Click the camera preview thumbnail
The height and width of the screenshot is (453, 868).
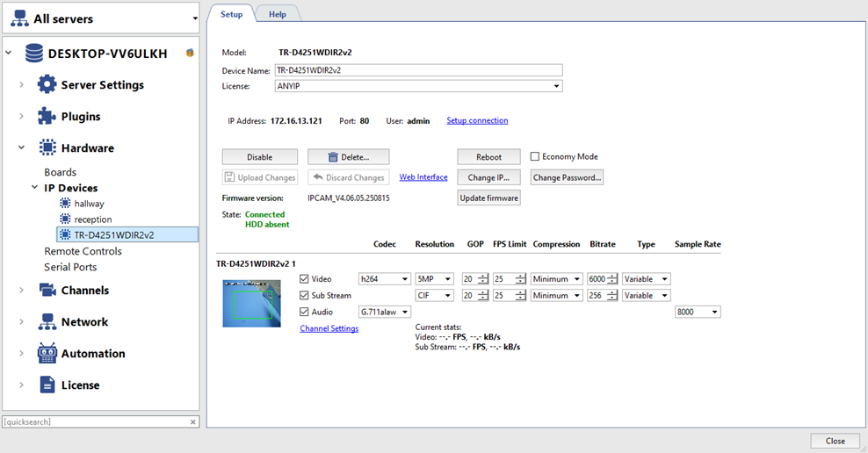[251, 303]
